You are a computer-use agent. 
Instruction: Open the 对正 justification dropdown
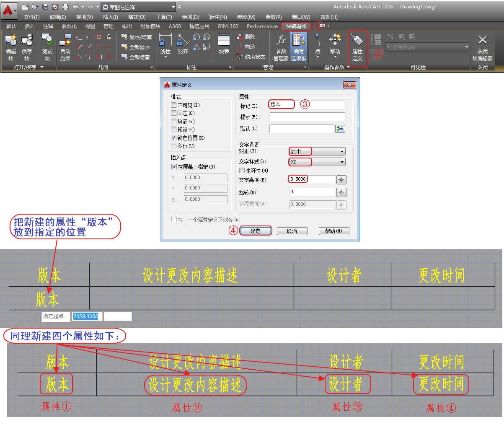click(317, 151)
